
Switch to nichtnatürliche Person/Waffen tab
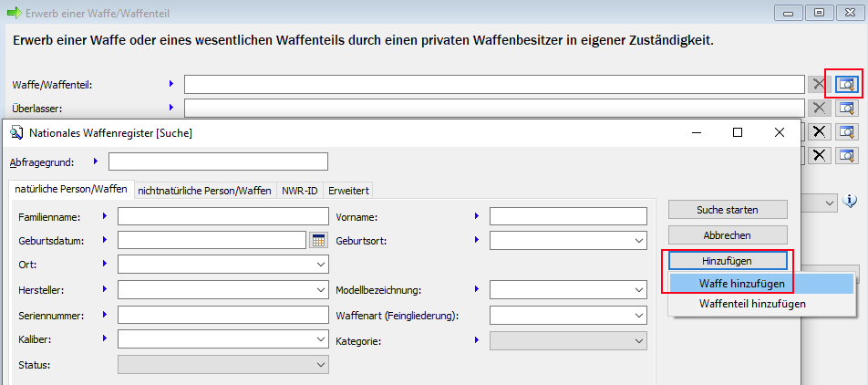[x=204, y=190]
